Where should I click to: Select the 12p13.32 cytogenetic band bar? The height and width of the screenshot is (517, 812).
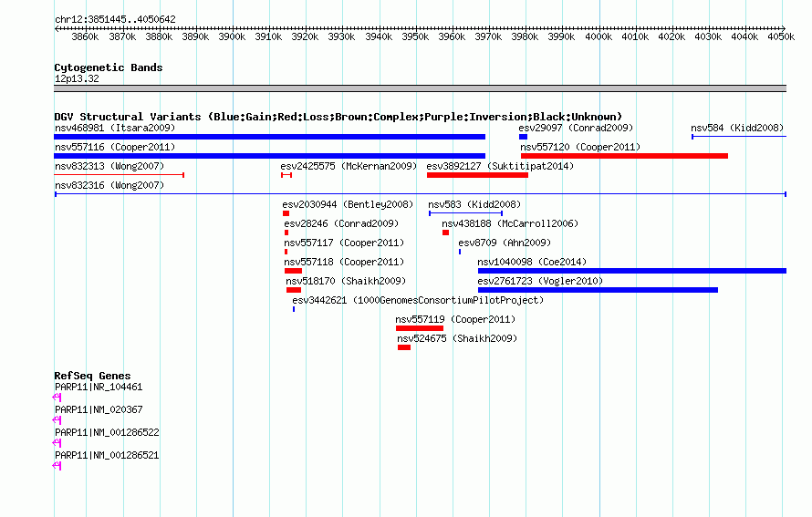pyautogui.click(x=420, y=88)
